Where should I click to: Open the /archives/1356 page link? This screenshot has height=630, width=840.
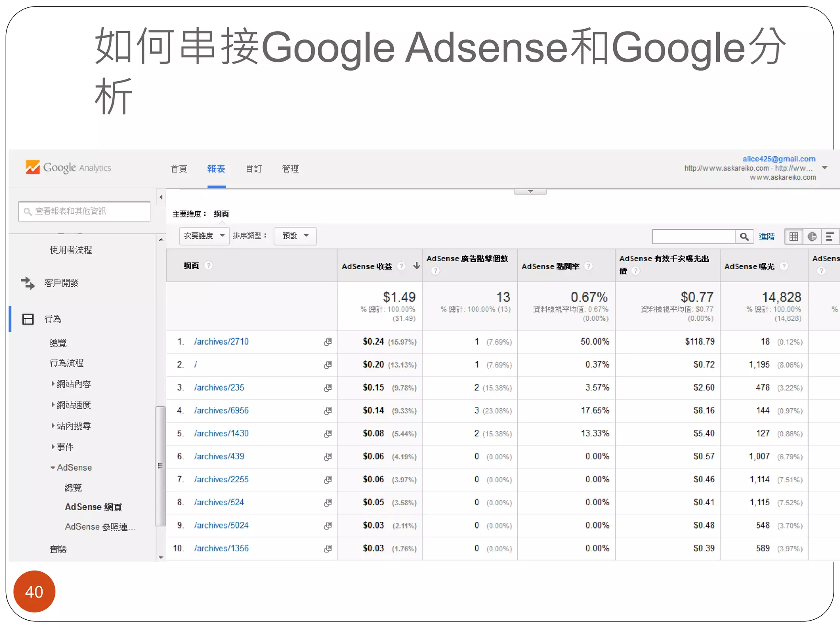(221, 548)
